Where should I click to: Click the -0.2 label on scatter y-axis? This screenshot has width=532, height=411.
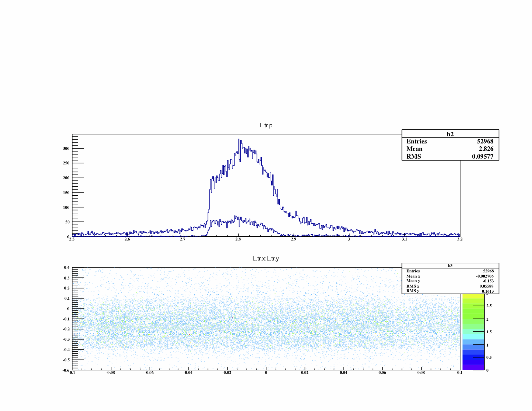pyautogui.click(x=66, y=329)
